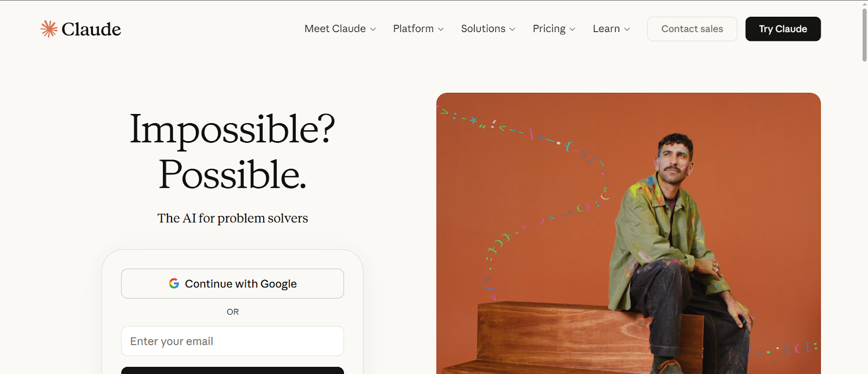Click the Google G icon
868x374 pixels.
(x=174, y=283)
